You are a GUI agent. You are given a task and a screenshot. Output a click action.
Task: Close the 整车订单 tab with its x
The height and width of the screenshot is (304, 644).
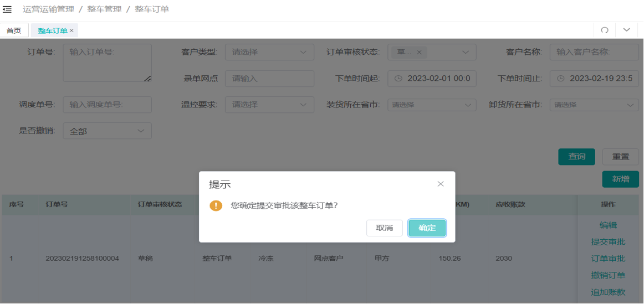point(71,30)
